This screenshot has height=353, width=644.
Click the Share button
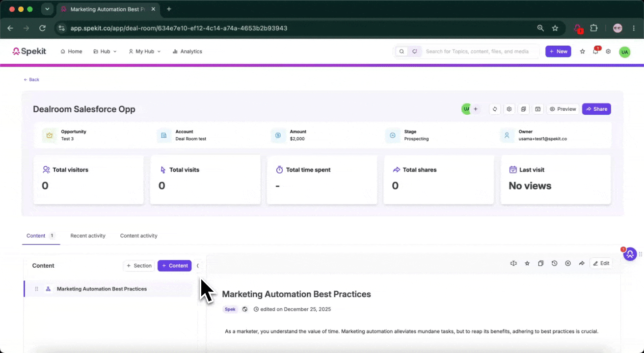click(x=596, y=109)
